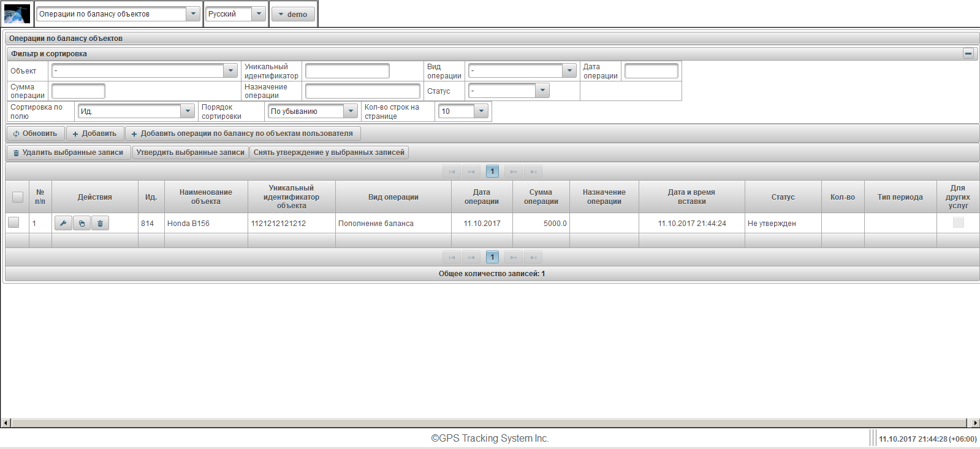The height and width of the screenshot is (449, 980).
Task: Open the Объект filter dropdown
Action: (230, 71)
